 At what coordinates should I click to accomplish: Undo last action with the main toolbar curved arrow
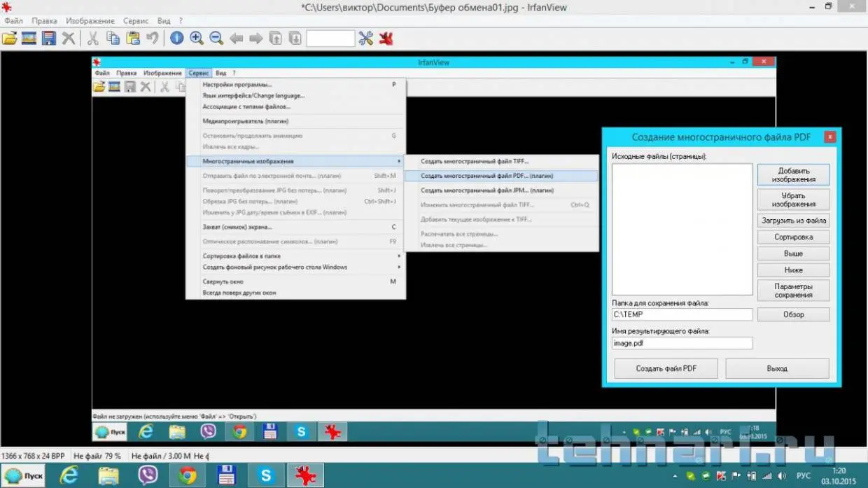152,38
